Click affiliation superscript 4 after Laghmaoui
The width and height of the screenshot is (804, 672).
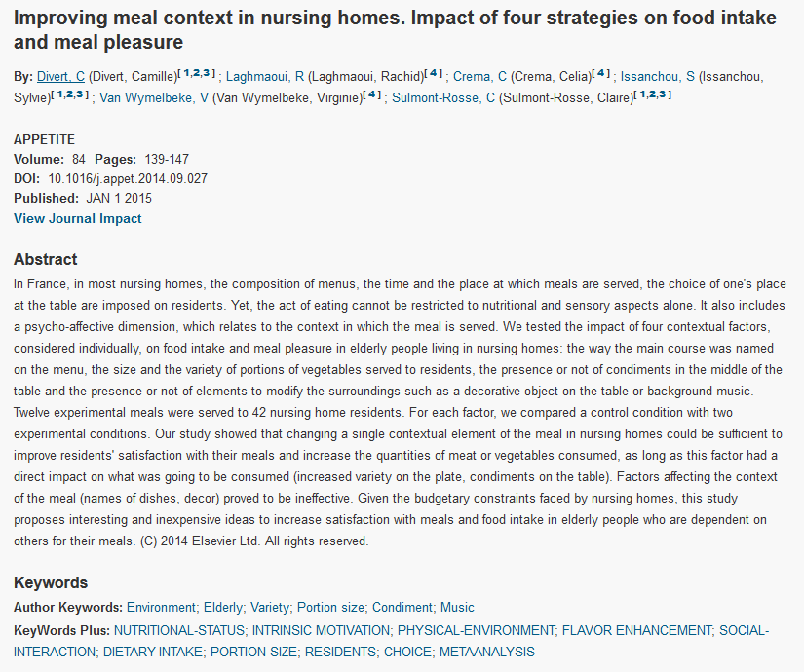tap(434, 73)
